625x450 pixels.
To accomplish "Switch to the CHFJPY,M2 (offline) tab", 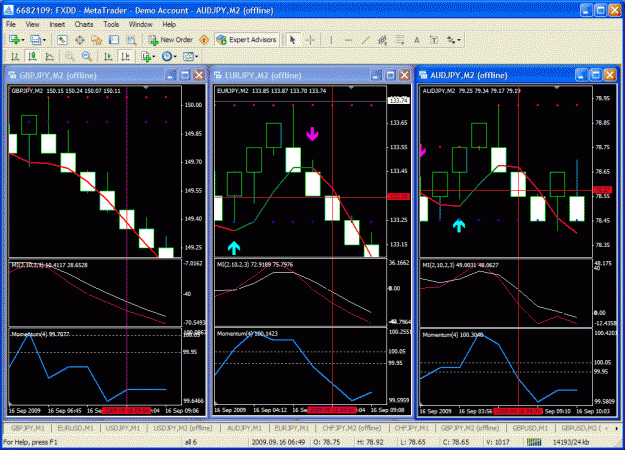I will (352, 428).
